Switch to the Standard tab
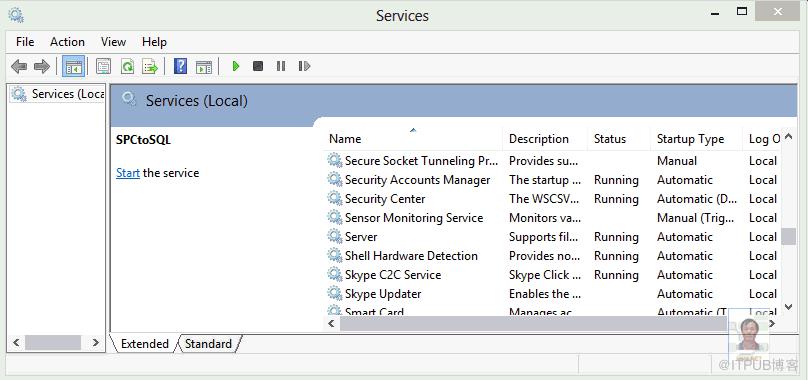Viewport: 808px width, 380px height. coord(209,344)
